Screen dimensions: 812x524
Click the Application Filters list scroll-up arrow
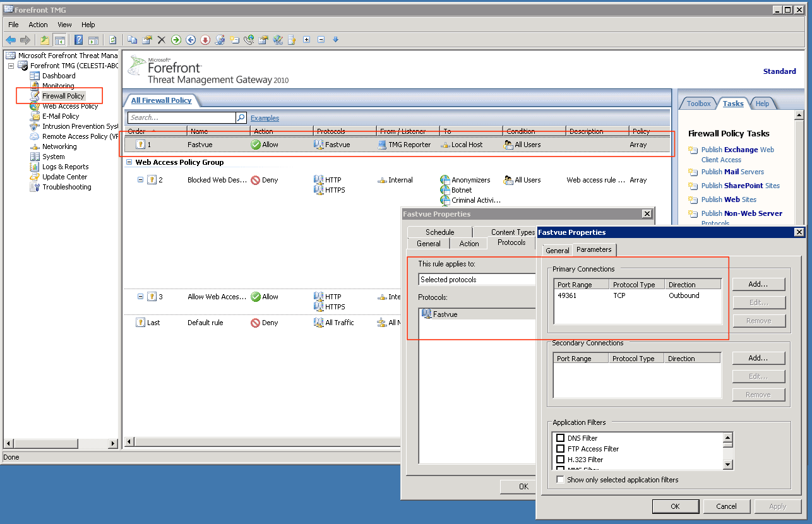728,438
